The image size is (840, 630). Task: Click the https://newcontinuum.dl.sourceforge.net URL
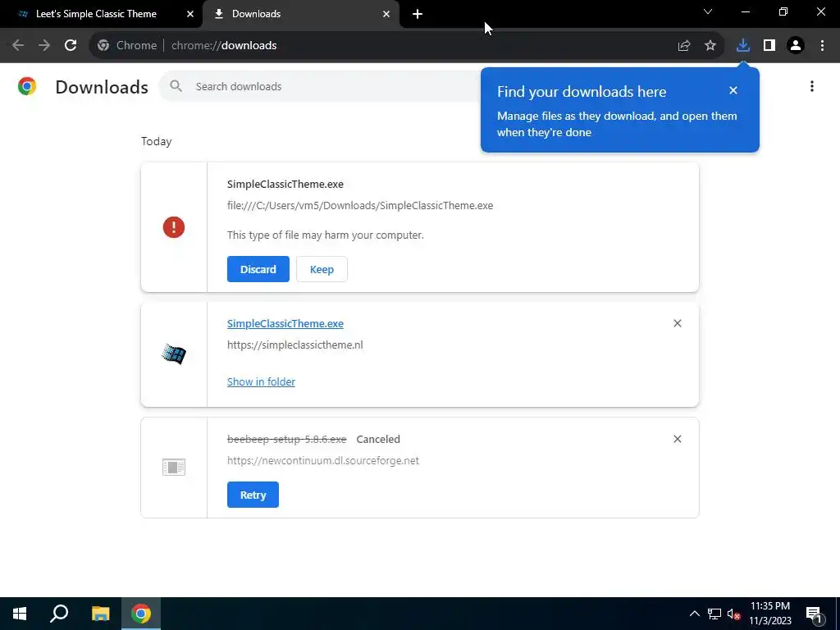click(323, 461)
